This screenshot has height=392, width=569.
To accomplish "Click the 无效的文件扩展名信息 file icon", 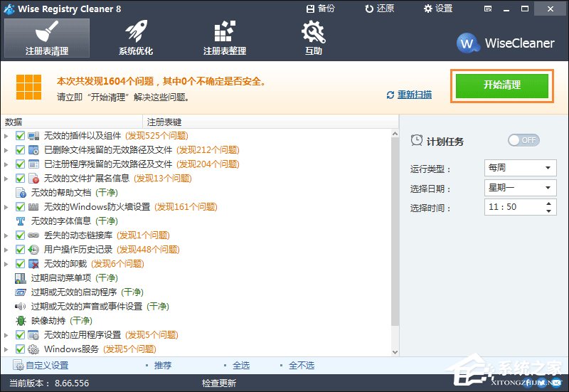I will (33, 179).
